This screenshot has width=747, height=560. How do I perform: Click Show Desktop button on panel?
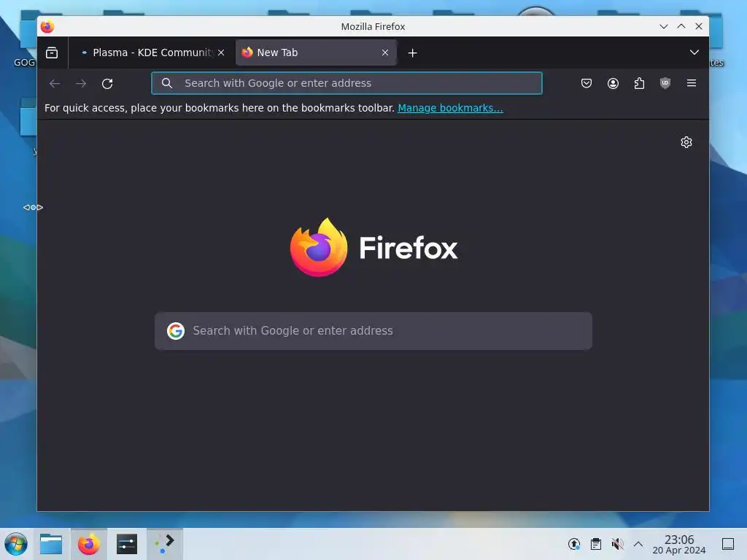(x=728, y=544)
